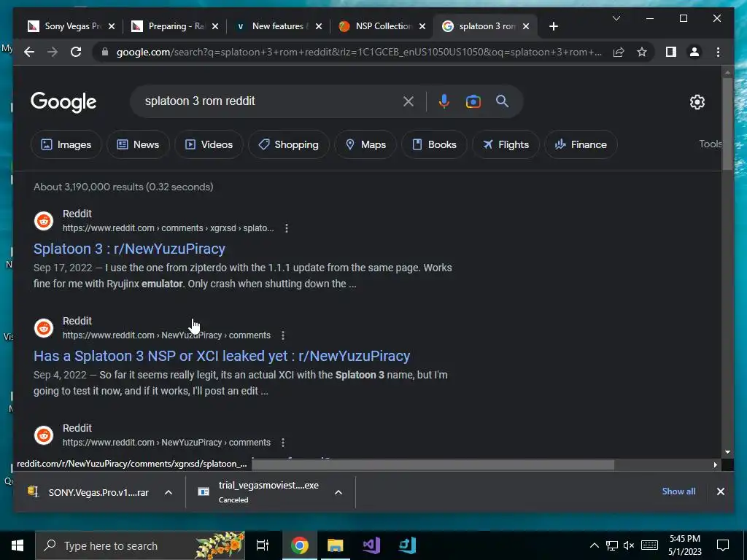Start a voice search with the microphone
The image size is (747, 560).
[444, 101]
